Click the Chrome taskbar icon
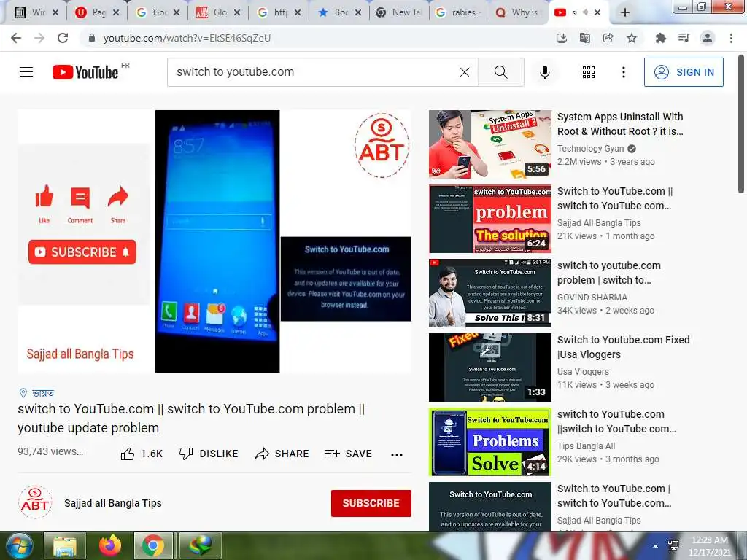Image resolution: width=747 pixels, height=560 pixels. pyautogui.click(x=153, y=545)
